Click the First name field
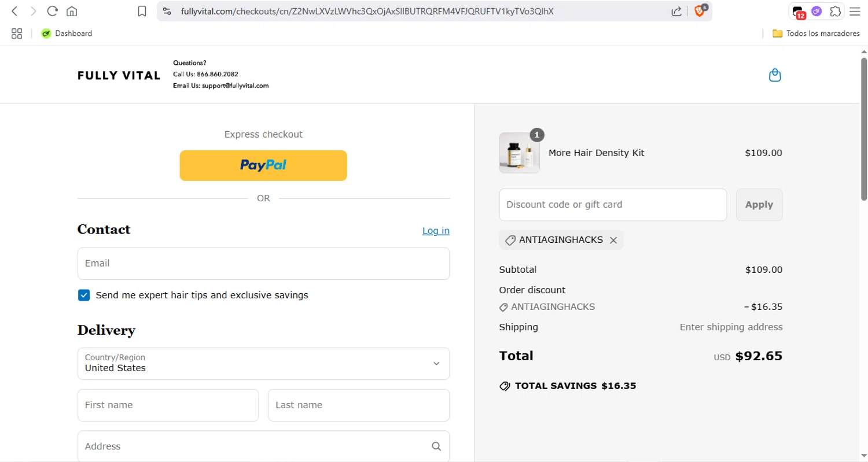The image size is (868, 462). click(168, 405)
